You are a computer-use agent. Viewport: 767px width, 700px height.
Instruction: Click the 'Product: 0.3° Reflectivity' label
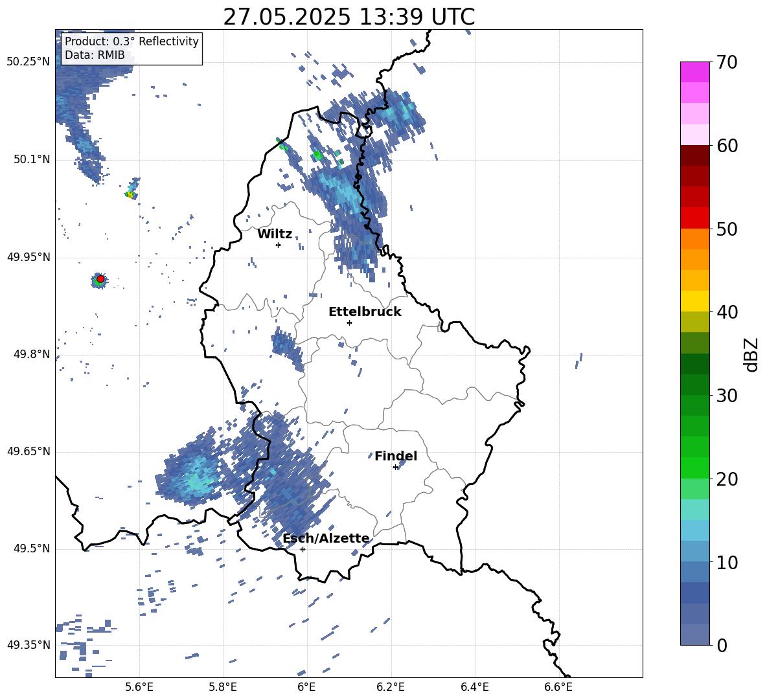pyautogui.click(x=132, y=41)
